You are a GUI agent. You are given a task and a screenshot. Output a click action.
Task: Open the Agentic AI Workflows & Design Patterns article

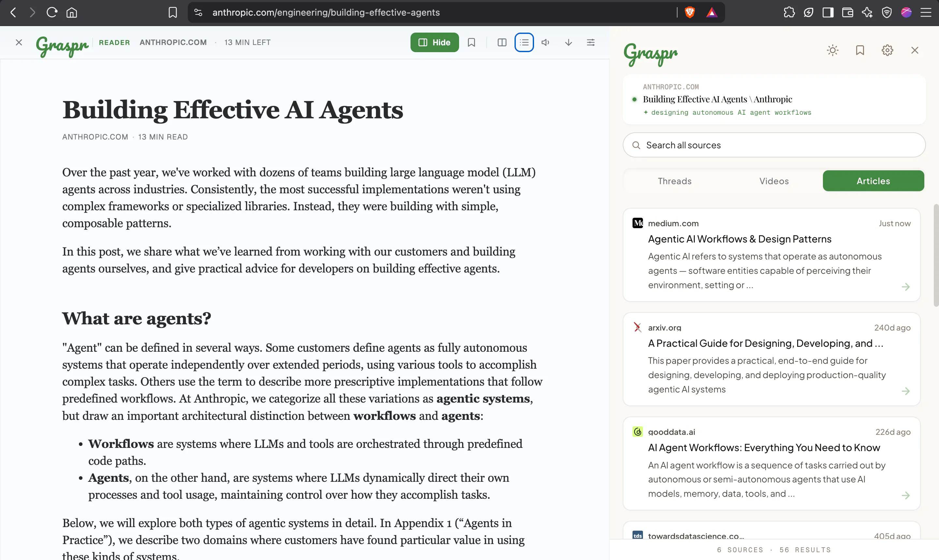click(740, 239)
